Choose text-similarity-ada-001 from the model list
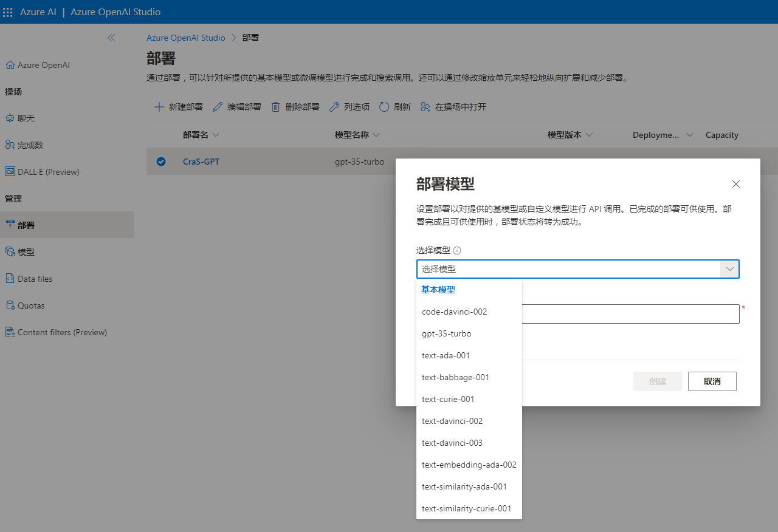The height and width of the screenshot is (532, 778). (469, 486)
